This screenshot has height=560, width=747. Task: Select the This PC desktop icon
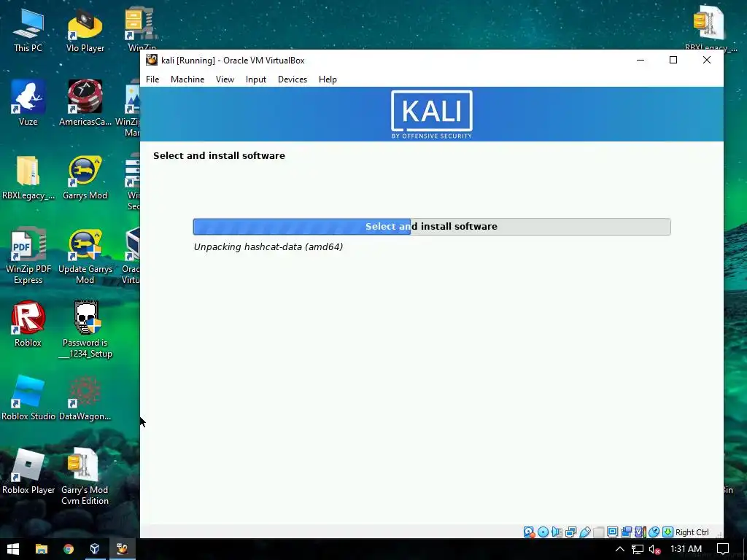point(28,29)
